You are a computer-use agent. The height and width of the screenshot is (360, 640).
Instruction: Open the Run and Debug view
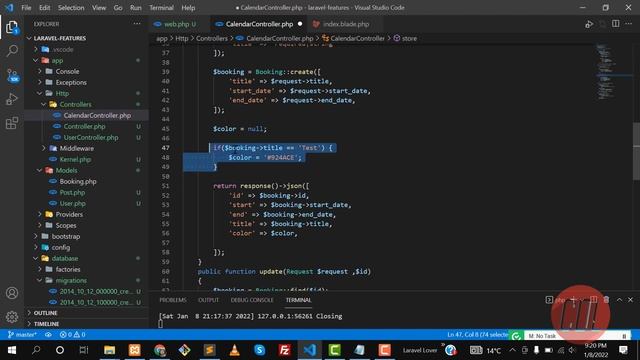12,99
